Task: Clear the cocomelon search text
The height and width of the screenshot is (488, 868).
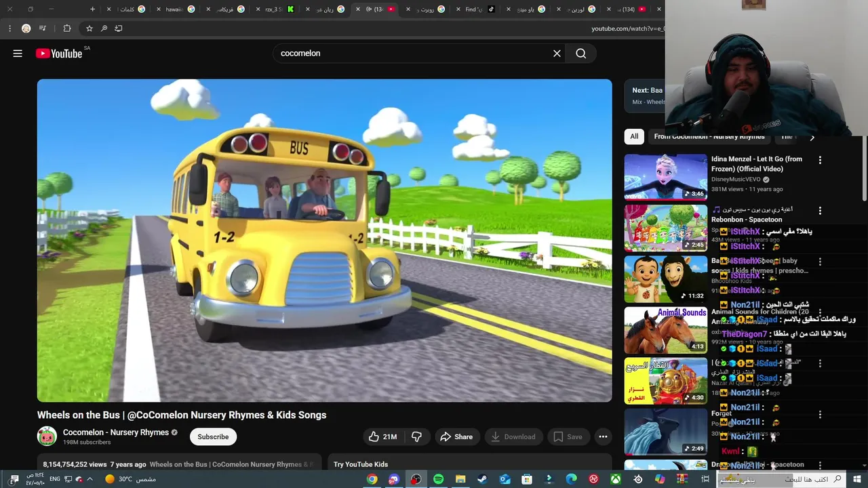Action: point(557,54)
